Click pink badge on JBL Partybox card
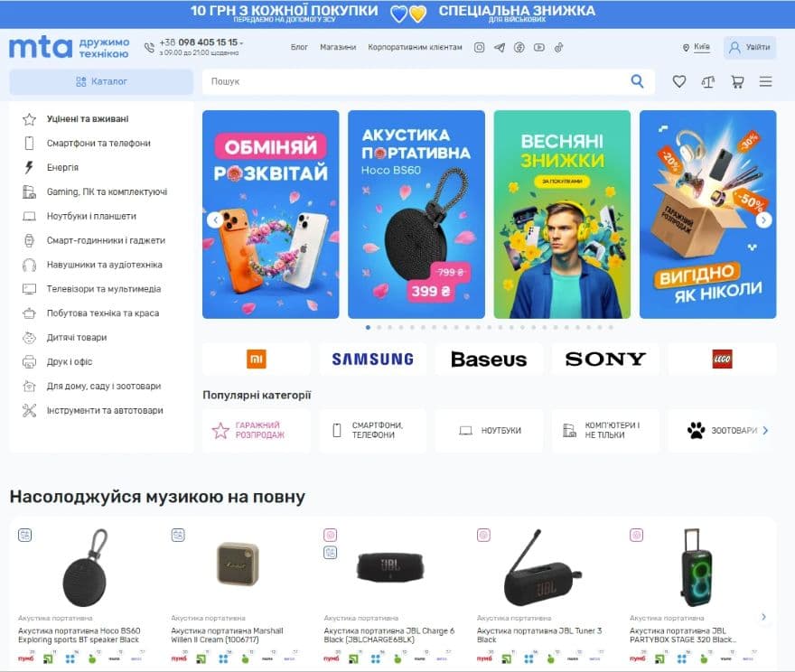795x672 pixels. point(636,535)
